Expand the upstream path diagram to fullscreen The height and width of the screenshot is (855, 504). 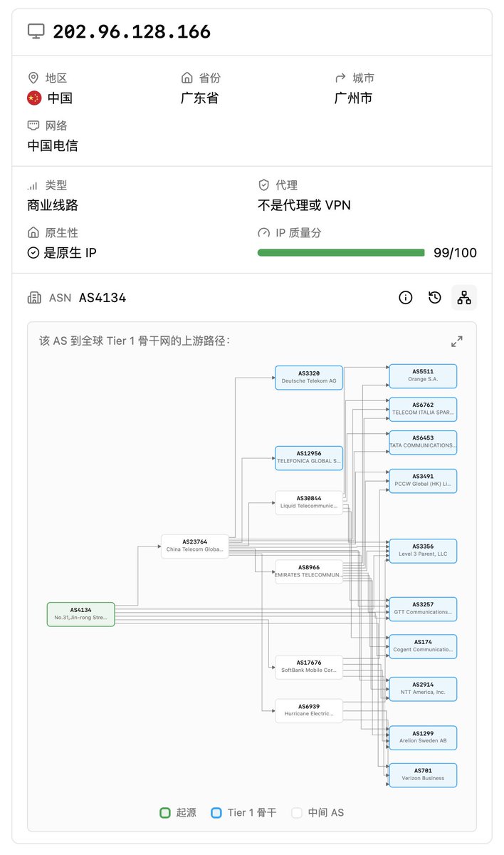point(457,341)
